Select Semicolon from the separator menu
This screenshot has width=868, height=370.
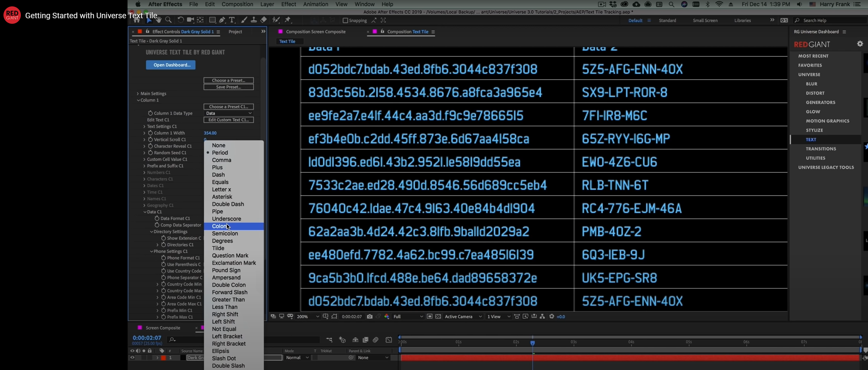pos(234,233)
